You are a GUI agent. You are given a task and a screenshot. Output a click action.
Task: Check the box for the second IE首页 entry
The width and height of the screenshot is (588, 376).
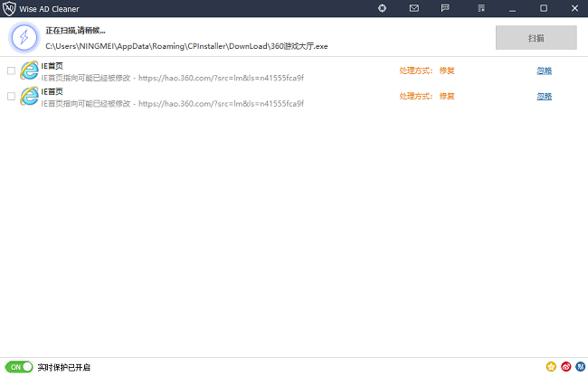pyautogui.click(x=11, y=97)
